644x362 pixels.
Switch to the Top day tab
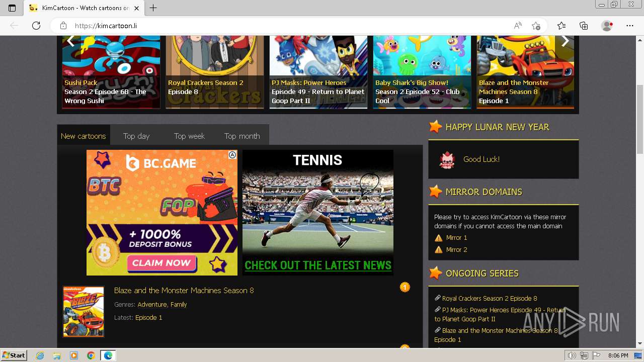click(x=136, y=136)
